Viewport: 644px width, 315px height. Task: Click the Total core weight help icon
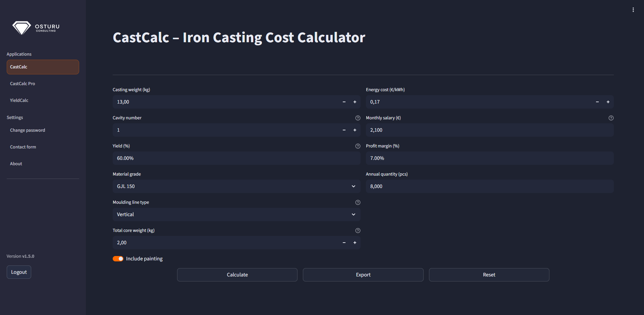tap(358, 231)
